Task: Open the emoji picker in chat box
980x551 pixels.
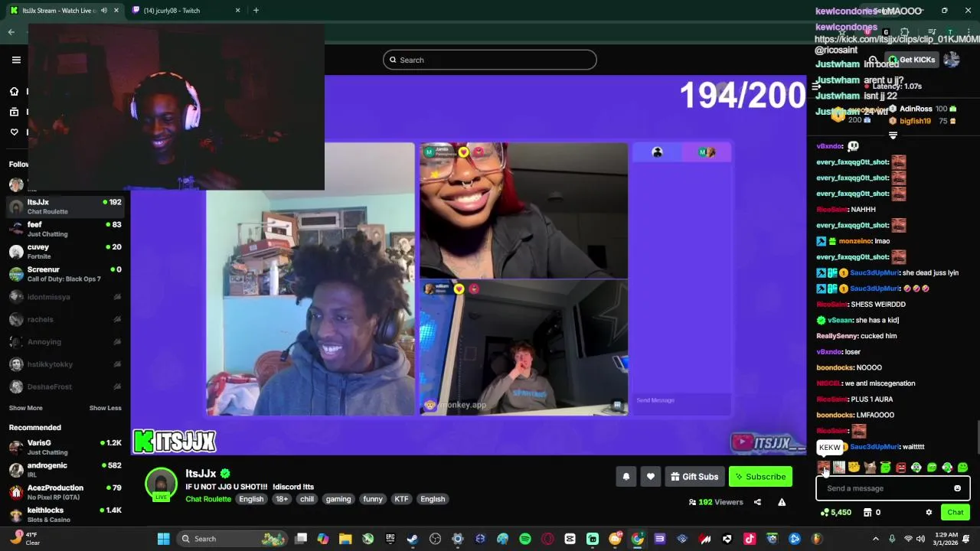Action: click(957, 488)
